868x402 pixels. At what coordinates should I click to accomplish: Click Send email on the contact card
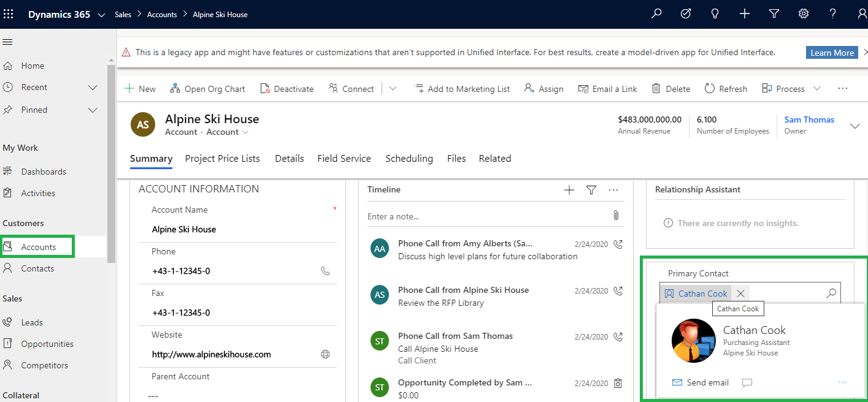[x=701, y=382]
